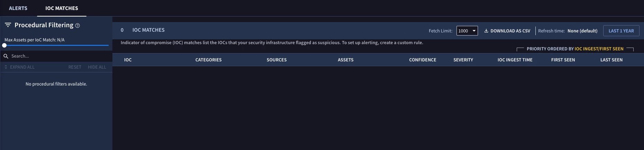Click the Reset filters button
This screenshot has width=644, height=150.
pyautogui.click(x=75, y=67)
